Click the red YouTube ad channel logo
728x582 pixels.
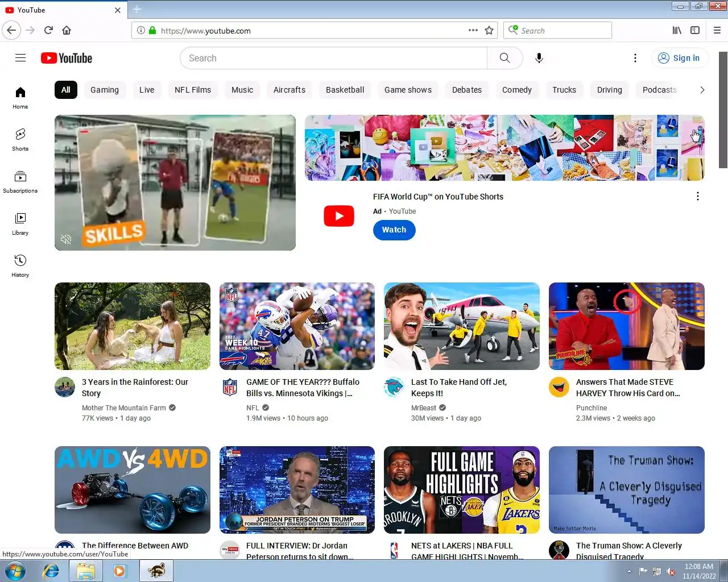click(339, 216)
